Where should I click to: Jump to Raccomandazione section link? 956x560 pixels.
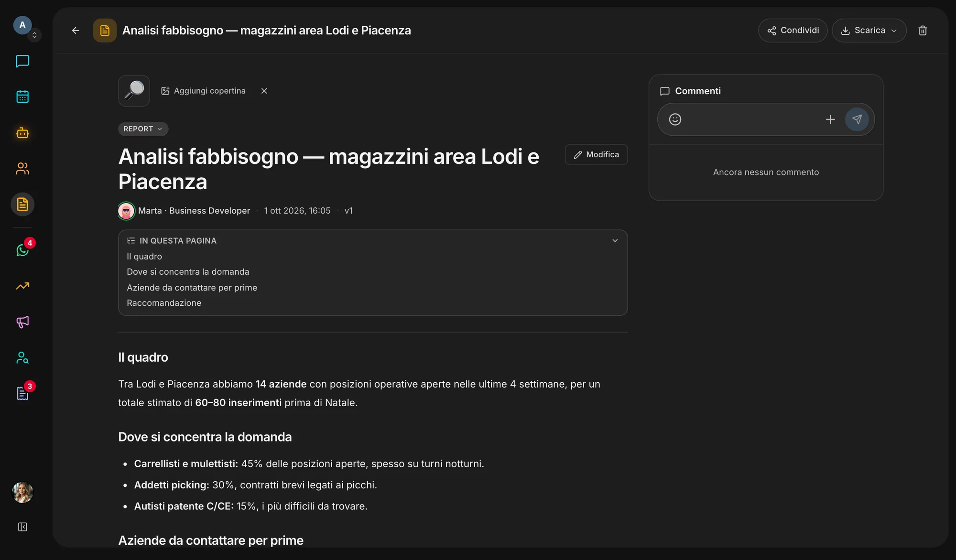coord(164,303)
